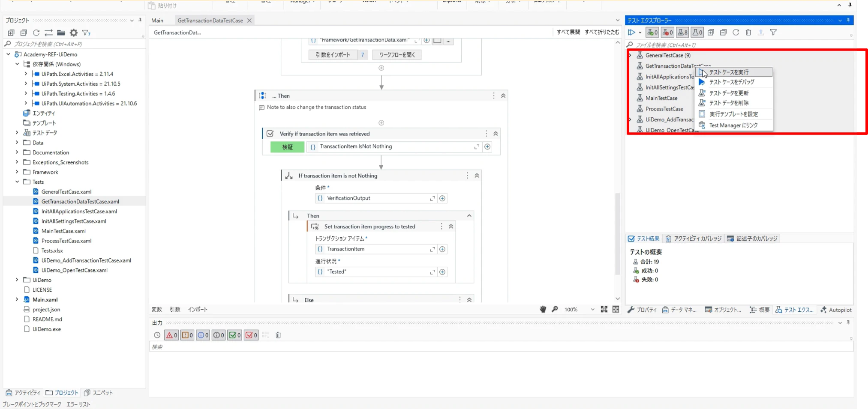Toggle the failed checks filter in output panel

pyautogui.click(x=251, y=335)
